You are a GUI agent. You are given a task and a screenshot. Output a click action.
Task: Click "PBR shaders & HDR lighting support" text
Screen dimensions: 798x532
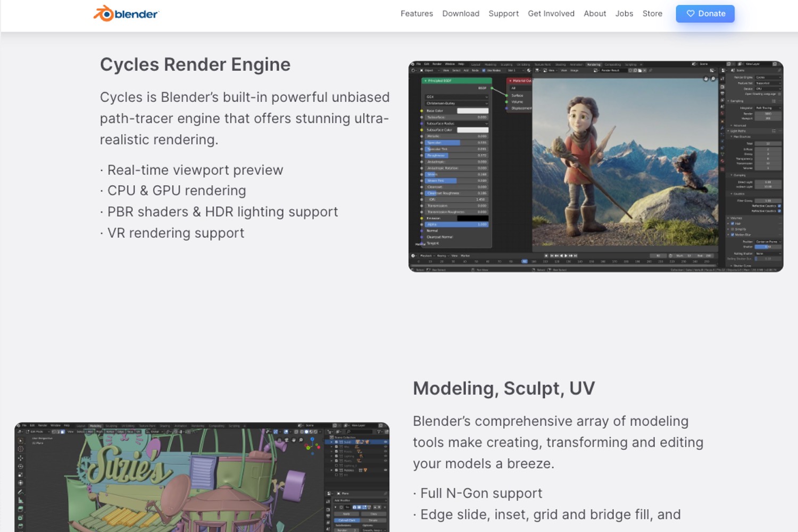coord(222,212)
